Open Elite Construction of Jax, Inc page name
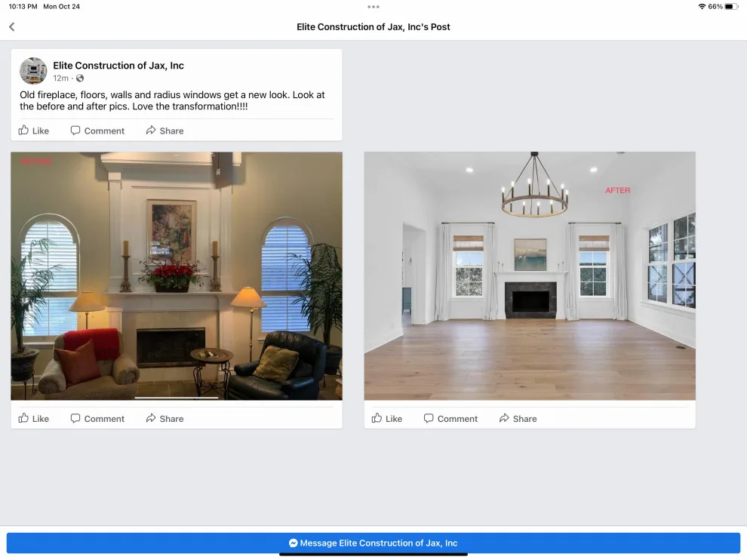The image size is (747, 560). tap(118, 66)
